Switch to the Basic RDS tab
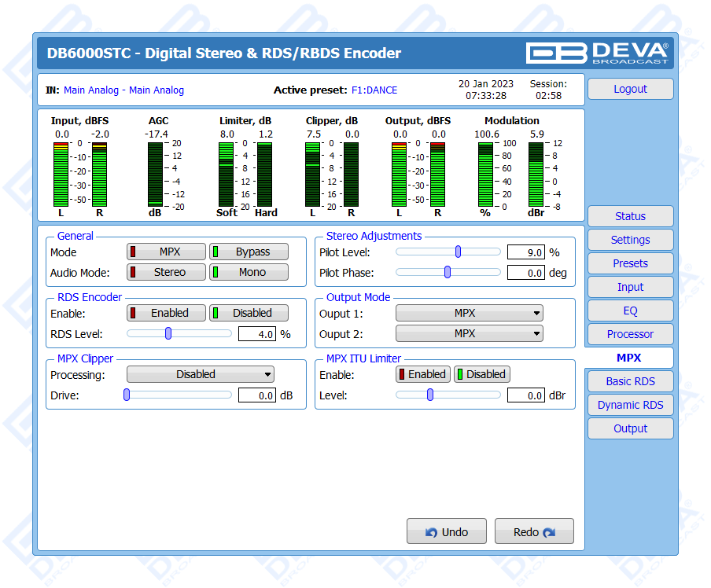 (630, 381)
